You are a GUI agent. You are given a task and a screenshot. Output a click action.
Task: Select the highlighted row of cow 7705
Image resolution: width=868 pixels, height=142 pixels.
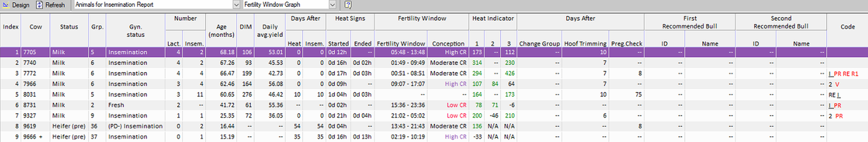(x=434, y=52)
